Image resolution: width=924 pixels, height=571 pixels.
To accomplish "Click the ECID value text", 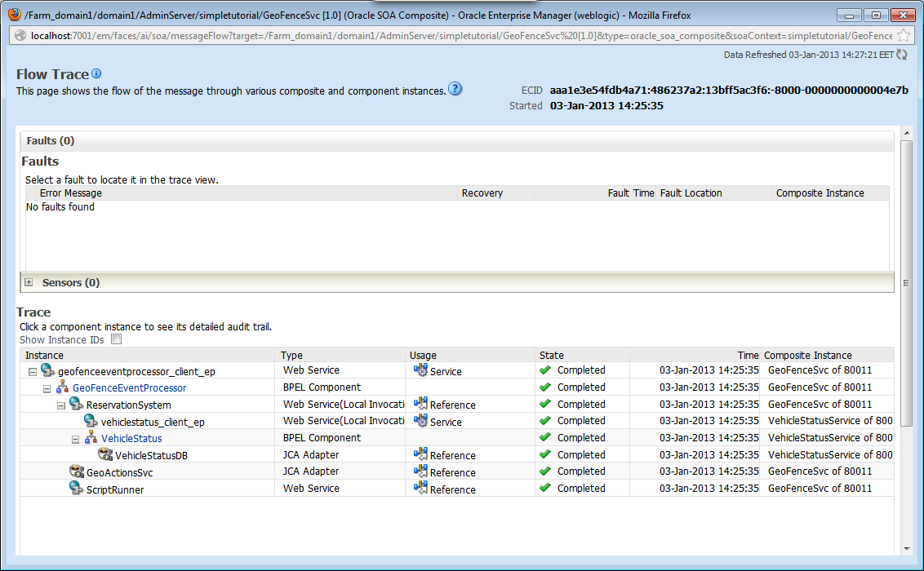I will click(729, 90).
